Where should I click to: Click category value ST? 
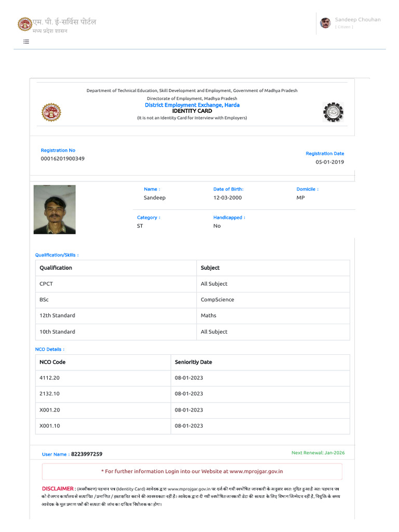(x=140, y=226)
